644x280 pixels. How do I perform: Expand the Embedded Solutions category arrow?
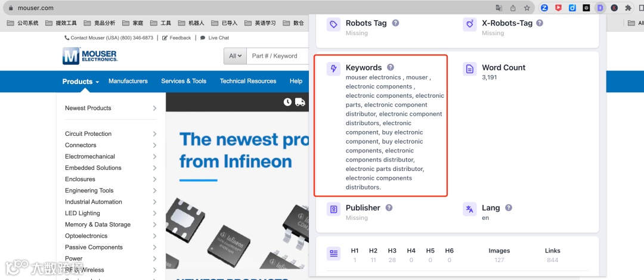(154, 168)
